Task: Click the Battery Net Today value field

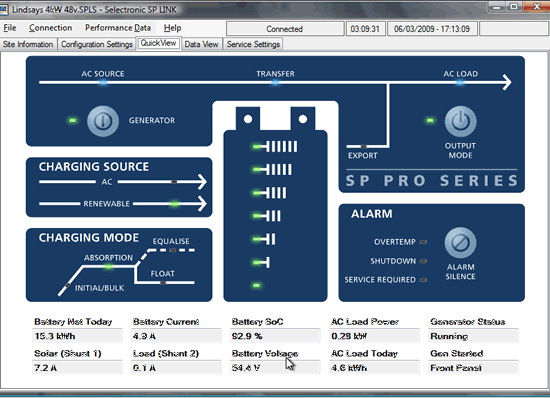Action: [x=77, y=336]
